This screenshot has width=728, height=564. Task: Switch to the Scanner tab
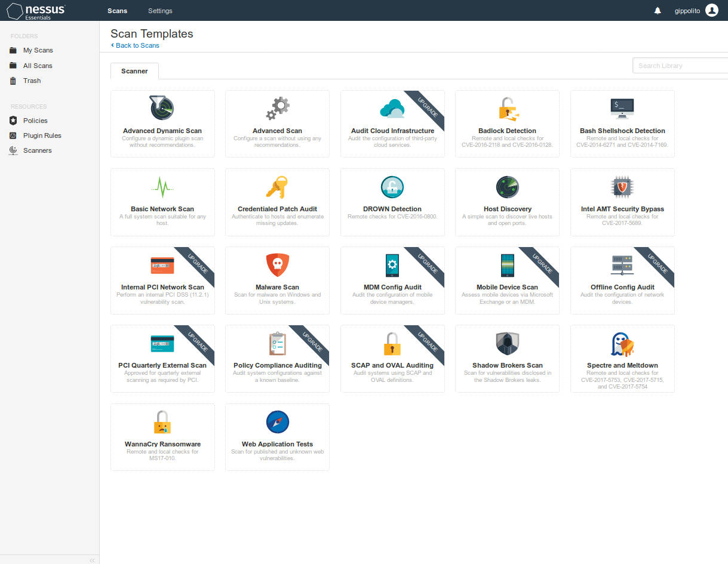pyautogui.click(x=134, y=71)
